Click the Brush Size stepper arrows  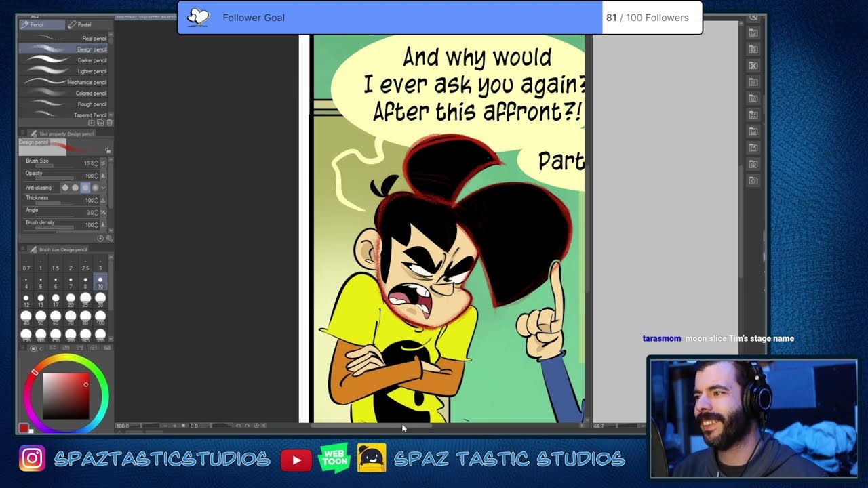tap(96, 163)
